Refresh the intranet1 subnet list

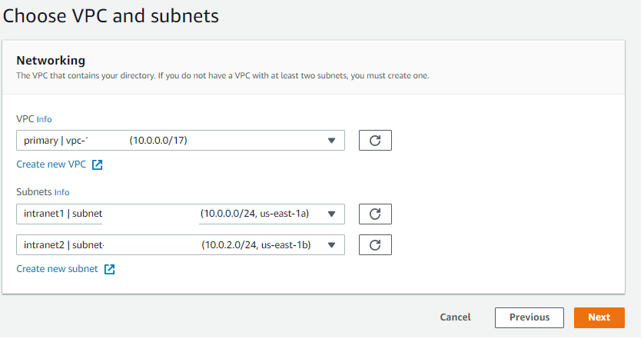click(x=375, y=214)
